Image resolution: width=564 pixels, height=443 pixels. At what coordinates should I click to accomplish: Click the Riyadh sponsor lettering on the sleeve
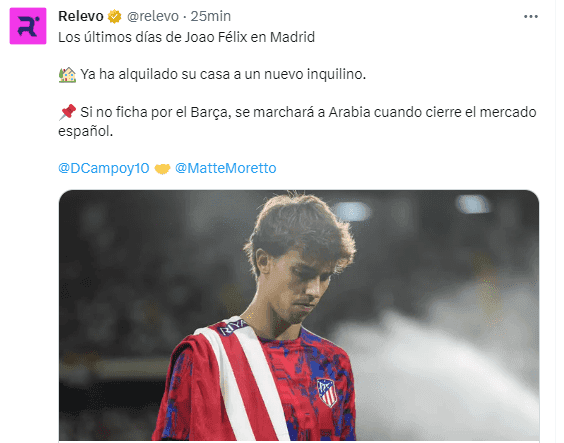[x=232, y=328]
